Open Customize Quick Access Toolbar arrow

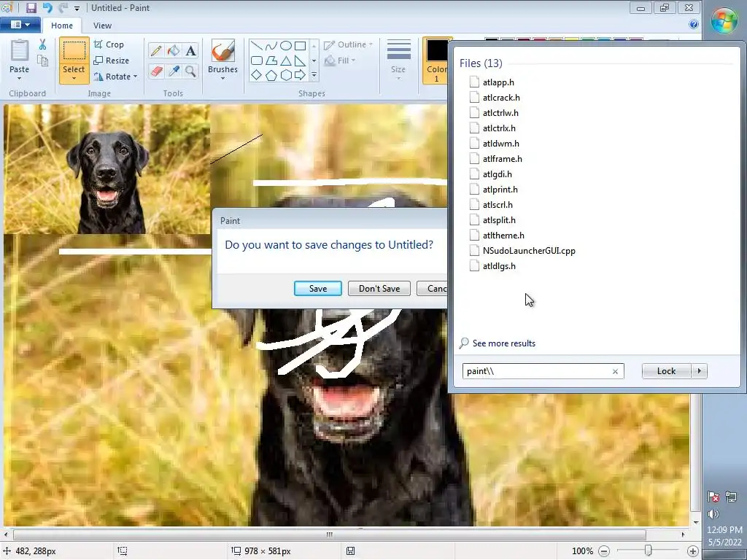click(x=77, y=8)
